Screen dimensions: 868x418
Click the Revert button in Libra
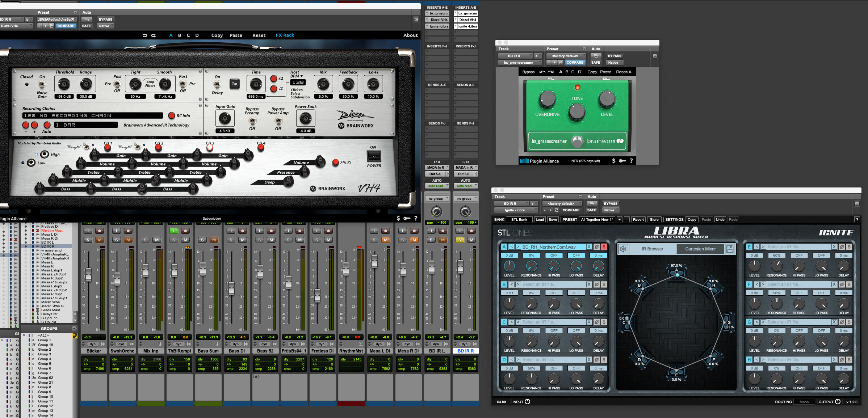[x=638, y=219]
